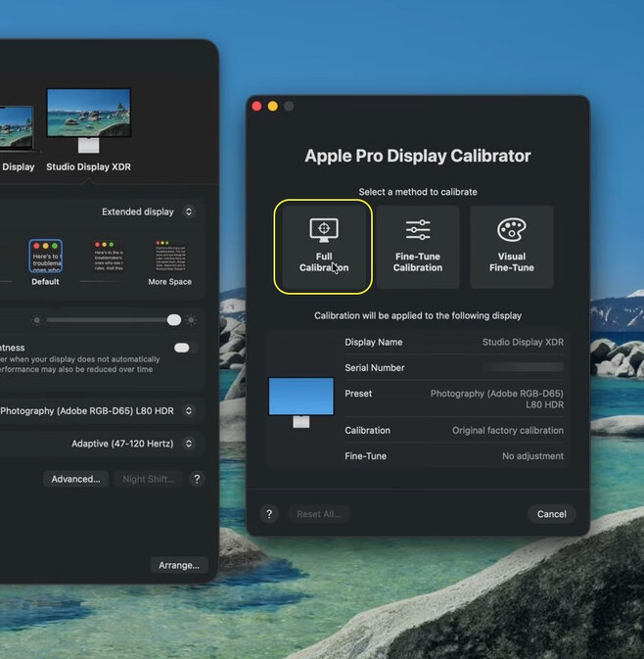Adjust the brightness slider in Displays settings
The height and width of the screenshot is (659, 644).
click(x=114, y=320)
